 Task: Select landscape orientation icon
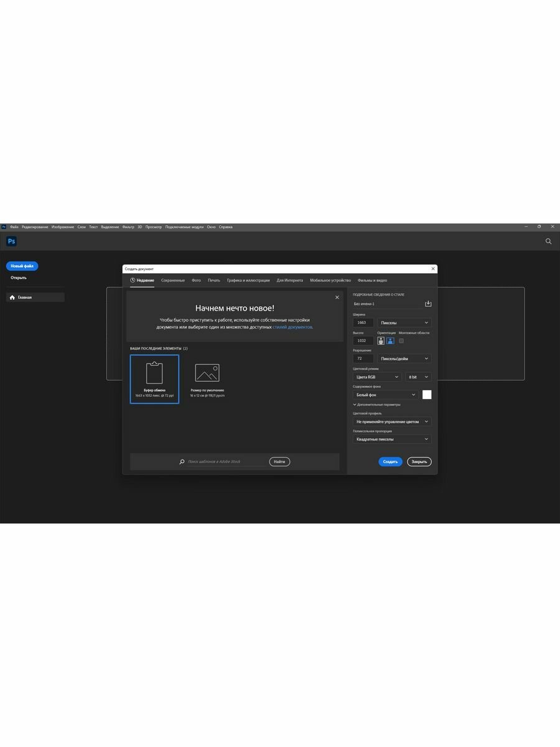tap(390, 341)
